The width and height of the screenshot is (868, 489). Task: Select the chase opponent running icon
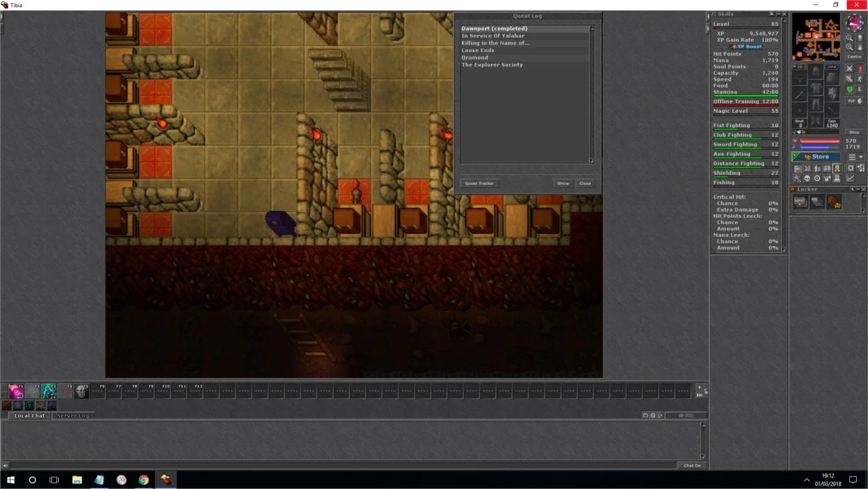859,79
